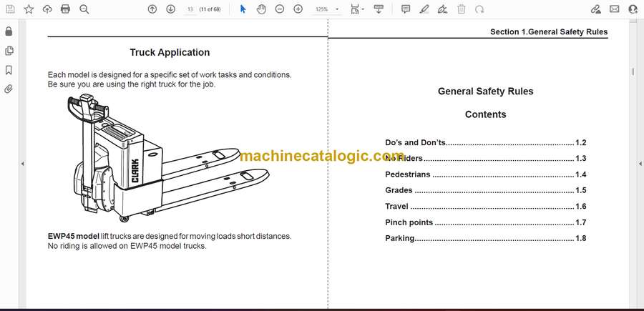644x311 pixels.
Task: Open page thumbnails panel
Action: pos(9,51)
